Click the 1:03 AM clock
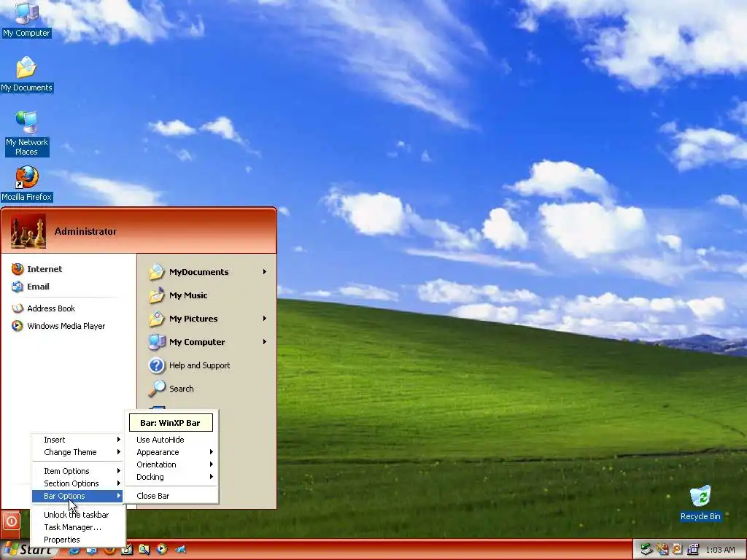747x560 pixels. click(720, 550)
